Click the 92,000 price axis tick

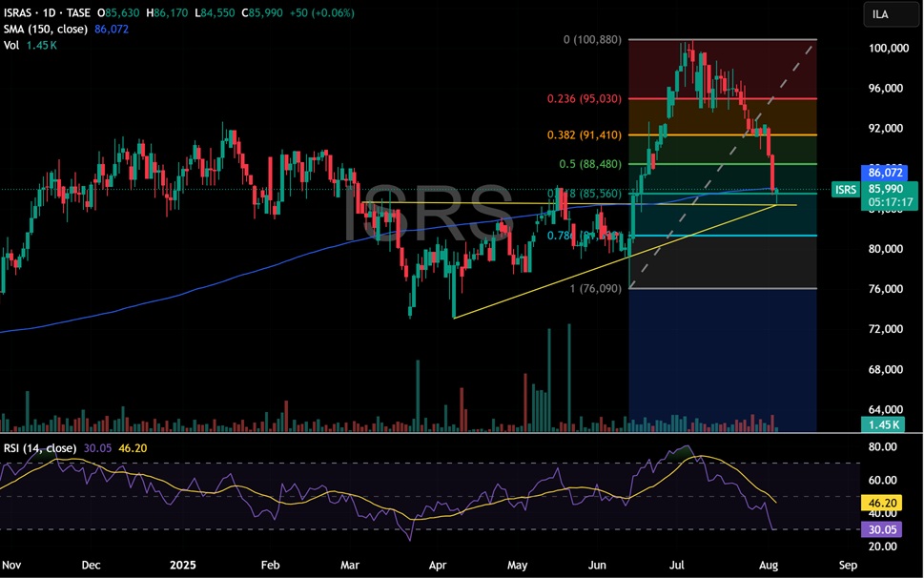pos(886,129)
